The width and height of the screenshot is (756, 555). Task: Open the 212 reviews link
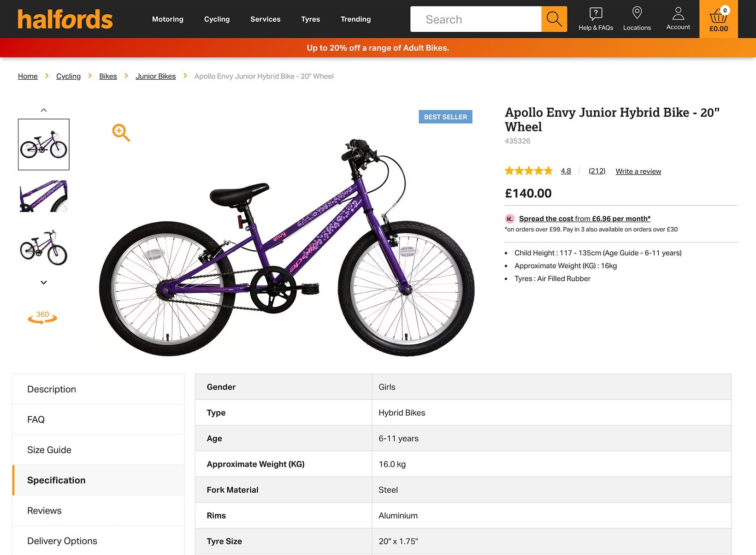(597, 171)
